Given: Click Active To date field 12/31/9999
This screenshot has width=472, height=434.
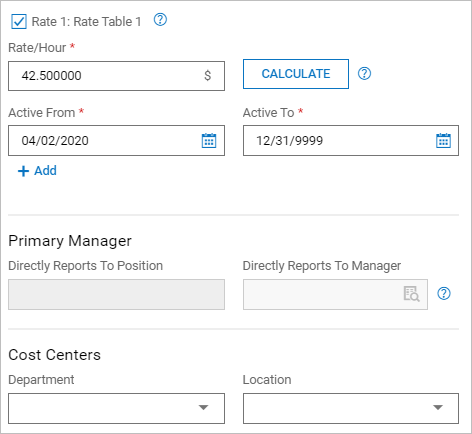Looking at the screenshot, I should point(351,140).
